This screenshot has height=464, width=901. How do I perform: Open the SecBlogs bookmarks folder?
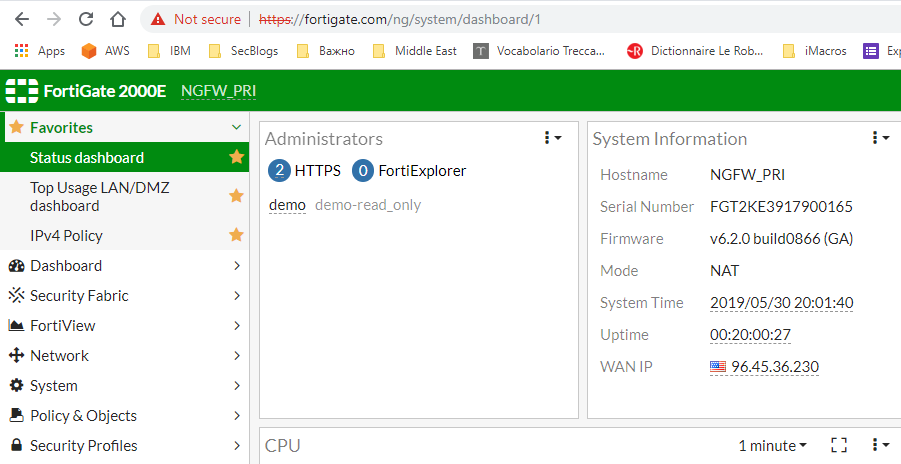[243, 51]
